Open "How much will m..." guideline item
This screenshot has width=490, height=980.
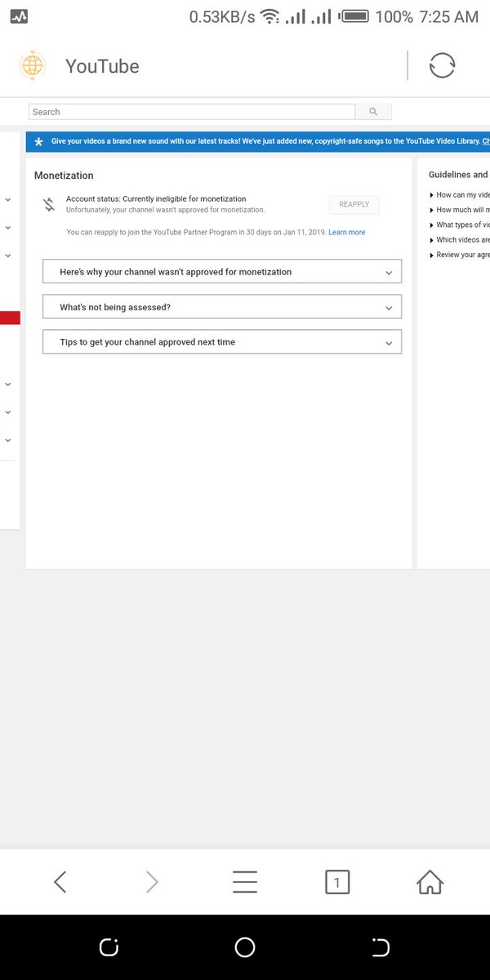click(x=460, y=210)
